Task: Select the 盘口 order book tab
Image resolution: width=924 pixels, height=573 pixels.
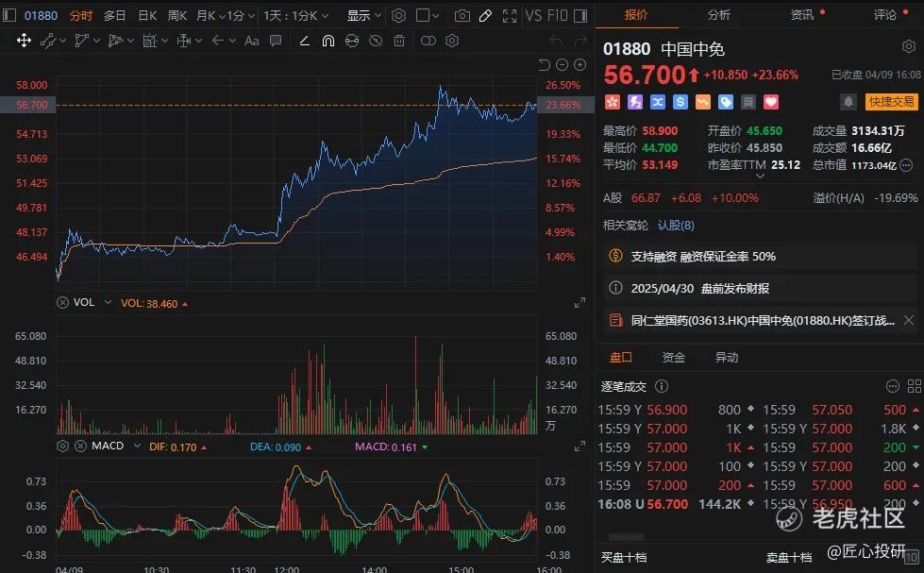Action: point(620,357)
